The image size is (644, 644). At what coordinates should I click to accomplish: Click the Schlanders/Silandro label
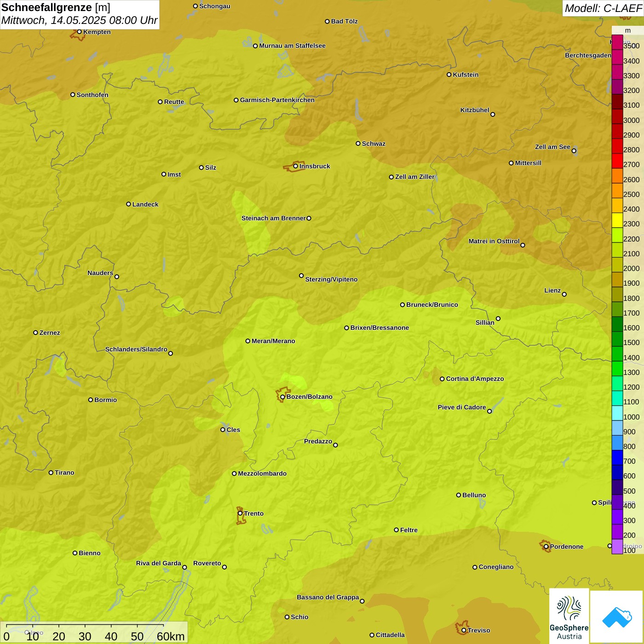point(136,349)
